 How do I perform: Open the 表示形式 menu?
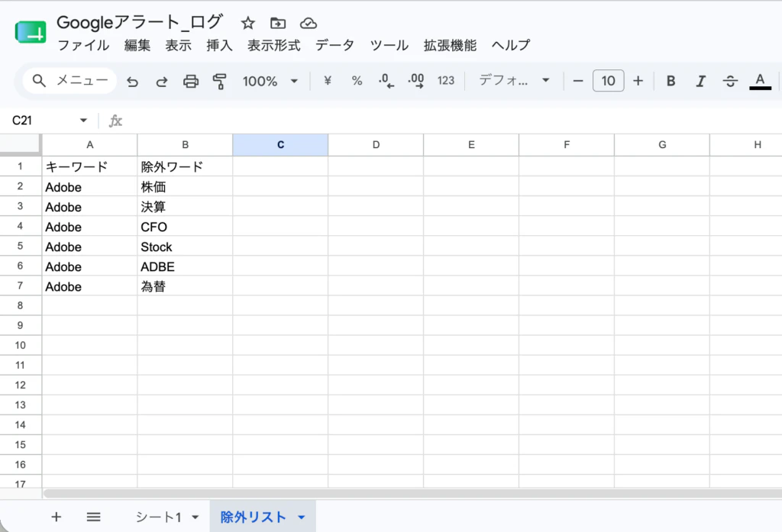(274, 45)
